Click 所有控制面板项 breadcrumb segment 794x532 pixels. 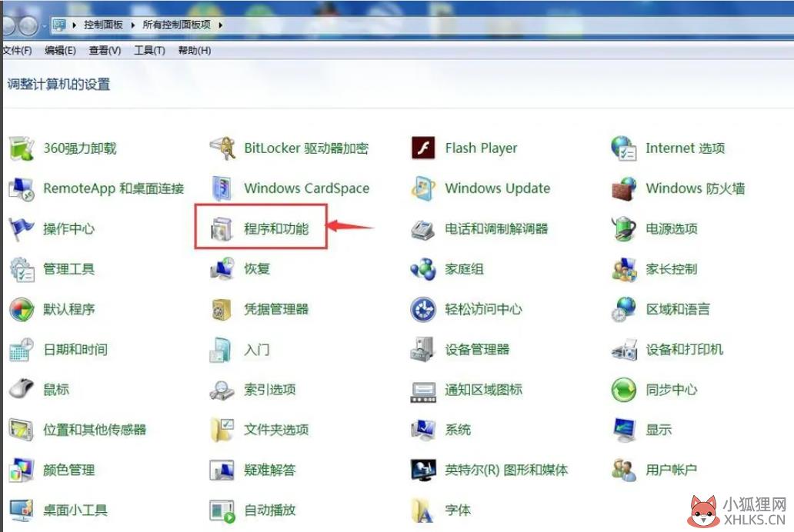point(177,25)
